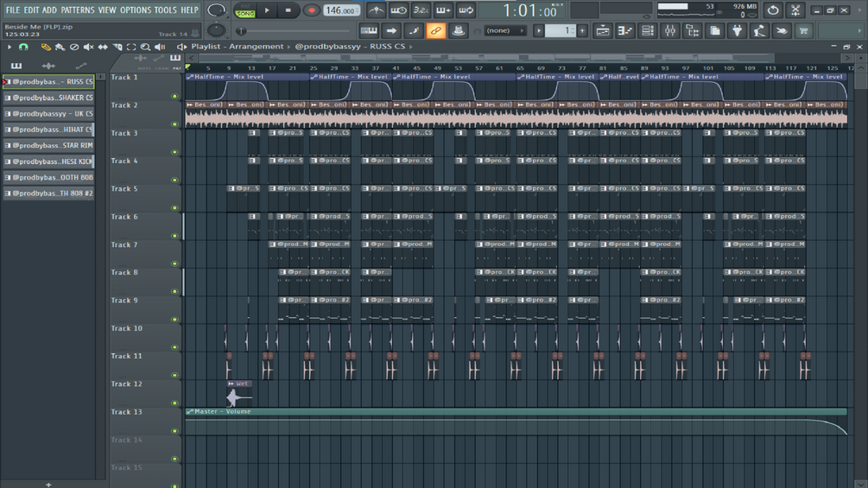Toggle wait for input before recording

(398, 10)
